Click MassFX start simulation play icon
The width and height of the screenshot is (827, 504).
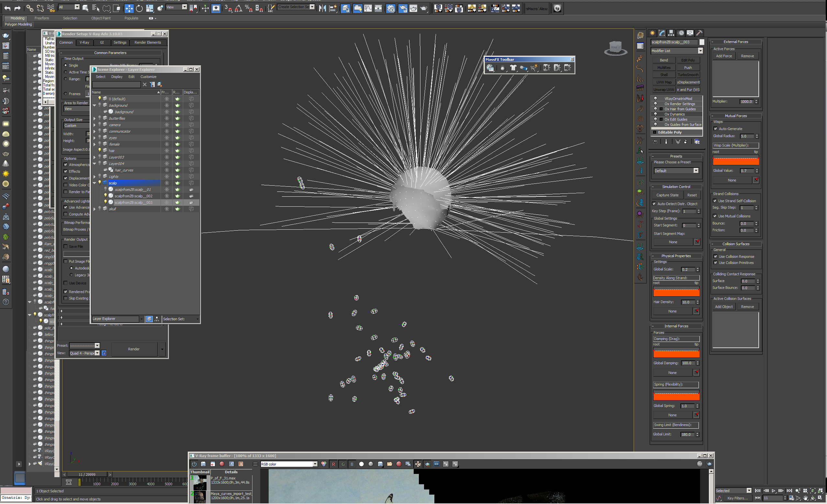pyautogui.click(x=557, y=68)
